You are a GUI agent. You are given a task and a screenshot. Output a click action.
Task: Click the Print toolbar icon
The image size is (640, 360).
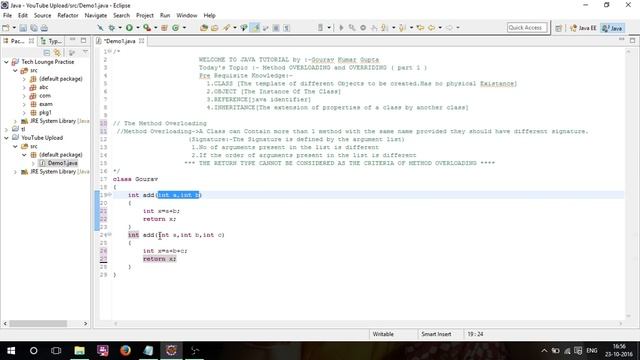pyautogui.click(x=44, y=28)
